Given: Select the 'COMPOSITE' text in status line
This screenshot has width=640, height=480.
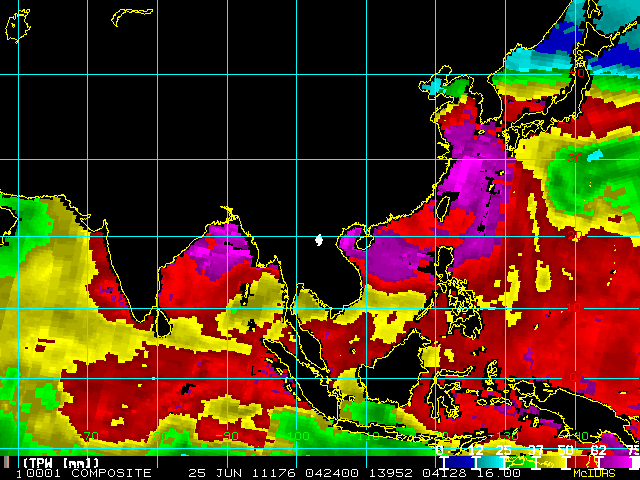Looking at the screenshot, I should [x=111, y=473].
